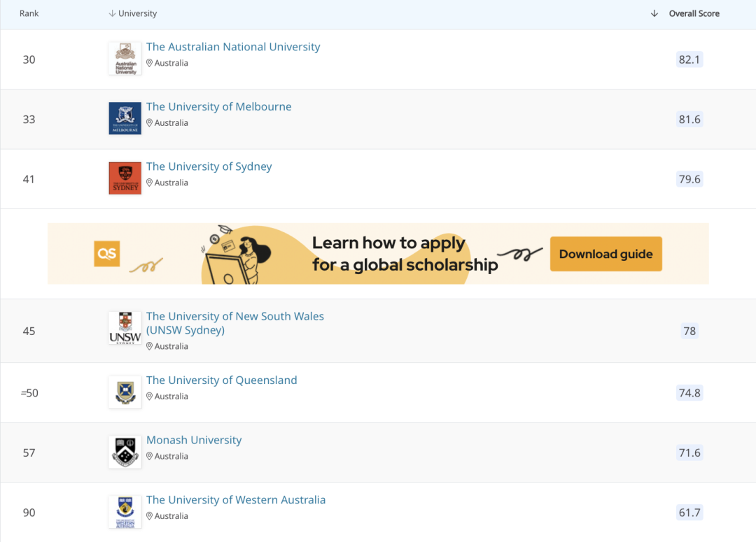Click the University of Sydney logo

(x=125, y=178)
